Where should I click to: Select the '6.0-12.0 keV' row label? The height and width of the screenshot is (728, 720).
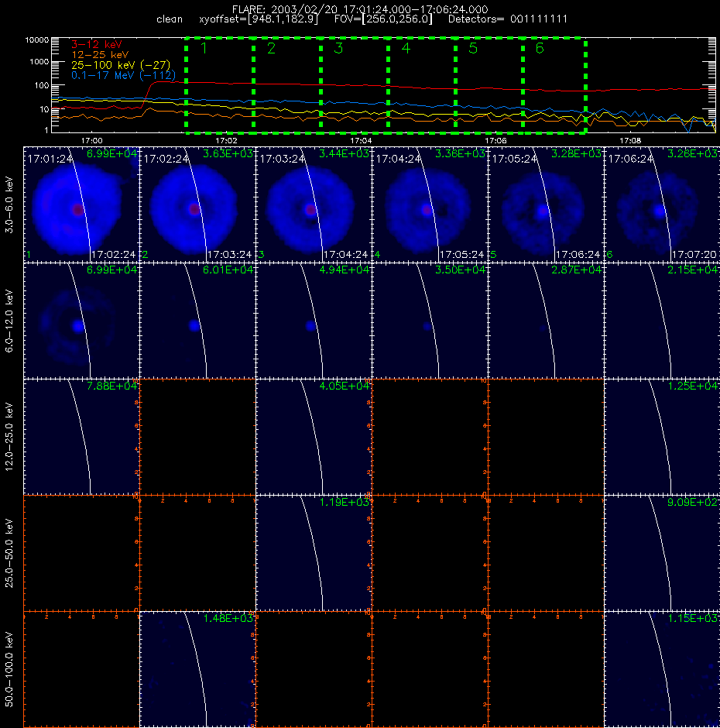9,321
